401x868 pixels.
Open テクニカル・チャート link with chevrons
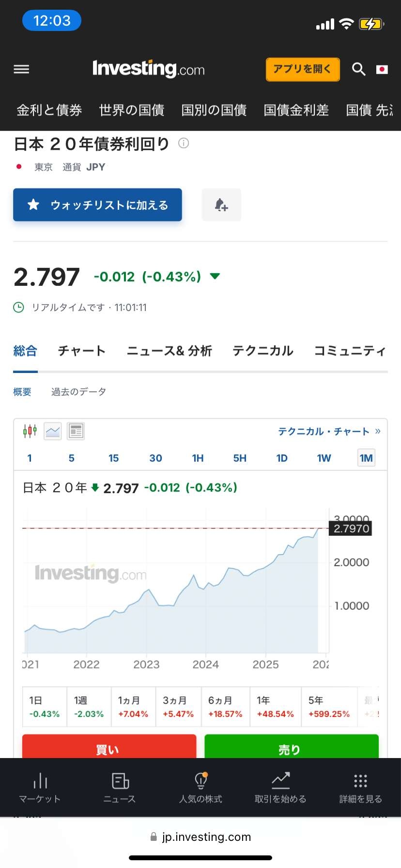point(329,431)
